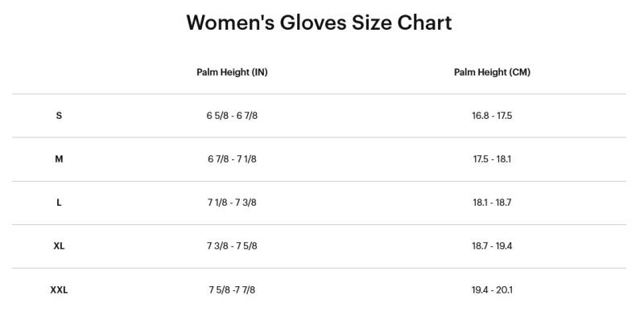
Task: Select the 6 7/8 - 7 1/8 inch cell
Action: (x=232, y=159)
